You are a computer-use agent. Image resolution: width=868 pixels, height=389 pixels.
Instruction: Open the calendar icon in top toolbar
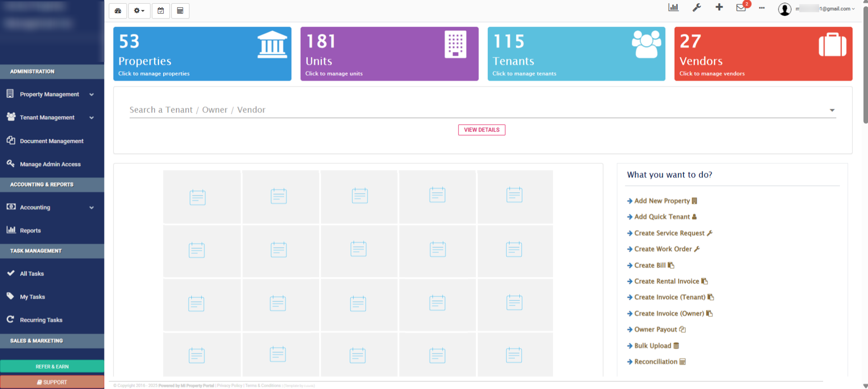point(160,11)
